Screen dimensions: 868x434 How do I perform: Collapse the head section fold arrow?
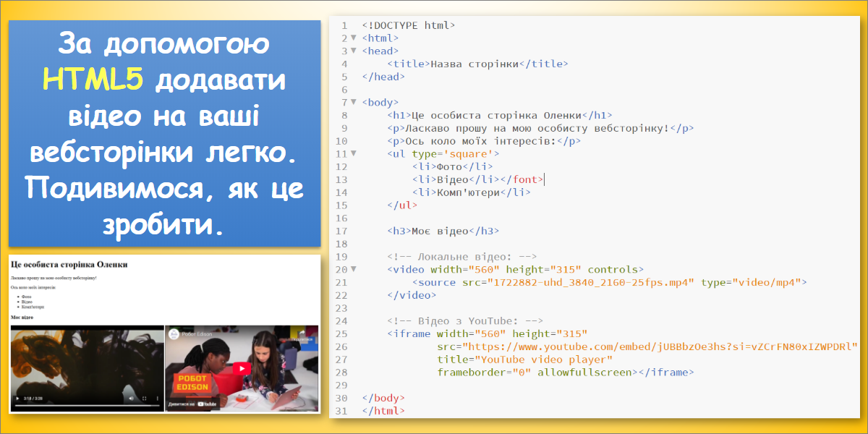(354, 51)
